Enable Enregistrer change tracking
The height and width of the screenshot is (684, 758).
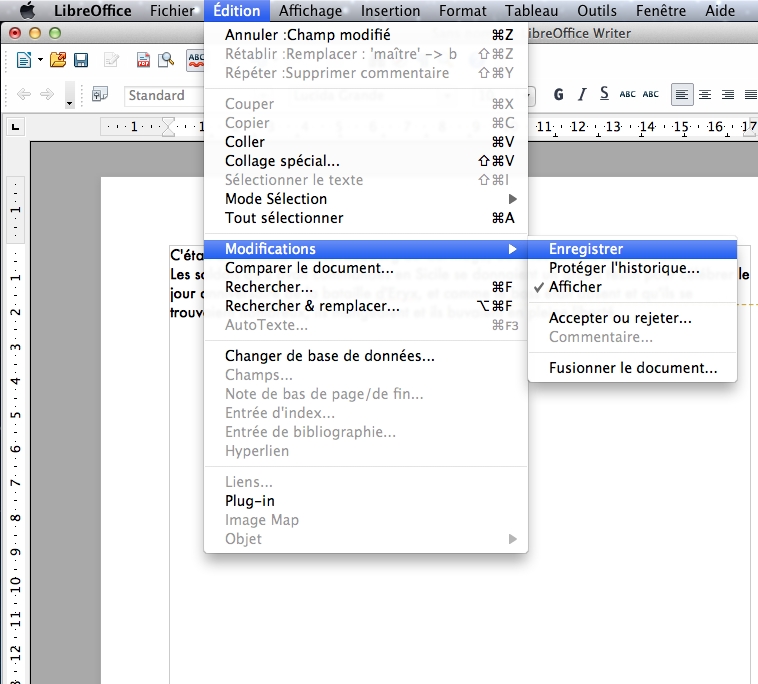pyautogui.click(x=586, y=249)
